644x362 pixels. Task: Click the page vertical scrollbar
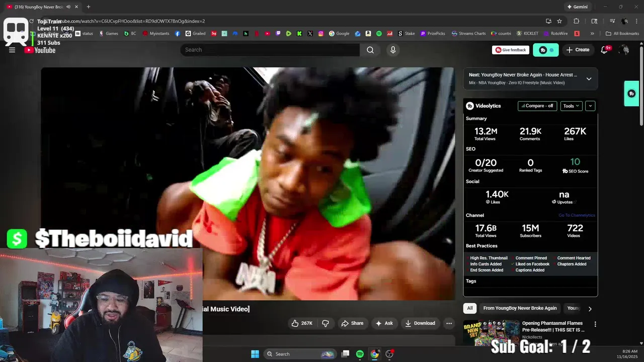(641, 85)
